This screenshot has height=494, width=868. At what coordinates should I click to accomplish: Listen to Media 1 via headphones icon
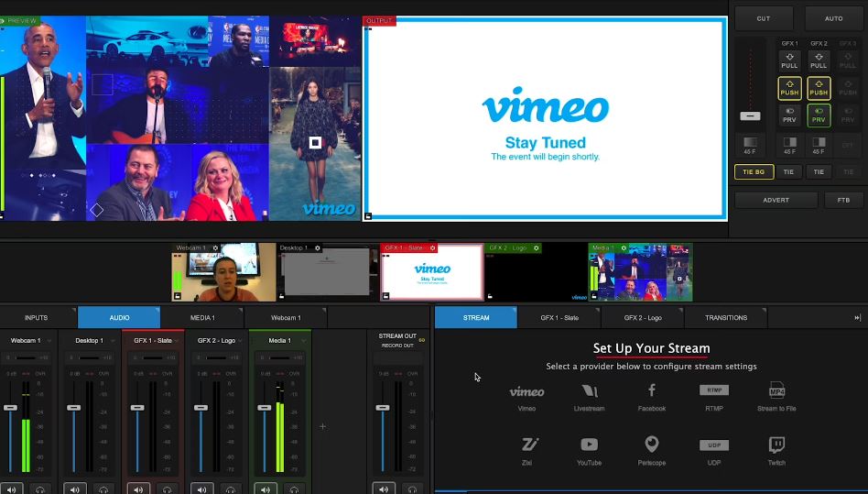[x=295, y=489]
